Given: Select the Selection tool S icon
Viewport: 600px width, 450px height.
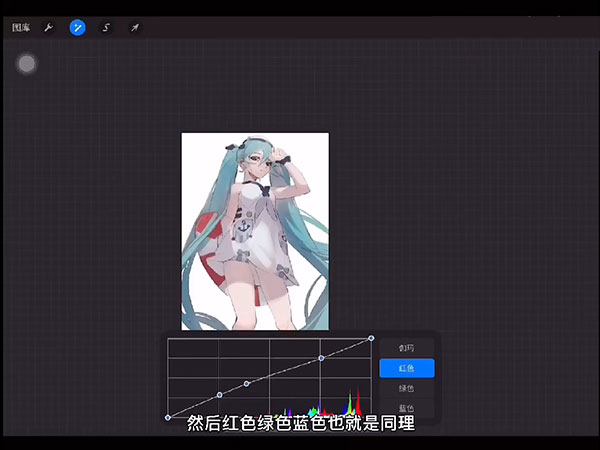Looking at the screenshot, I should pos(106,28).
